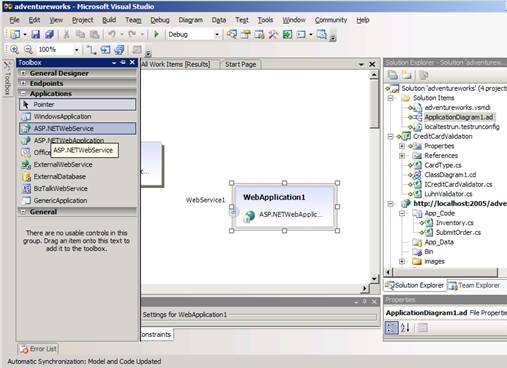Select localtestrun.testrunconfig file

coord(462,127)
